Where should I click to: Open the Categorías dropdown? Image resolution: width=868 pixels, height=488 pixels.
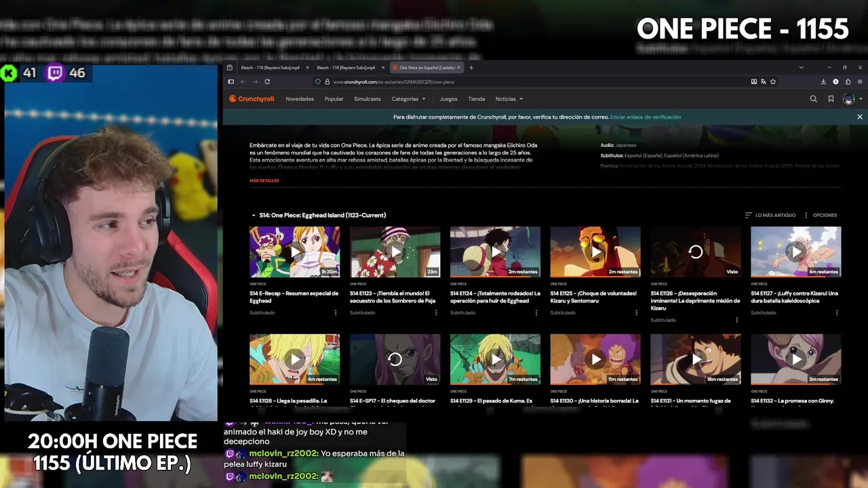pyautogui.click(x=408, y=99)
